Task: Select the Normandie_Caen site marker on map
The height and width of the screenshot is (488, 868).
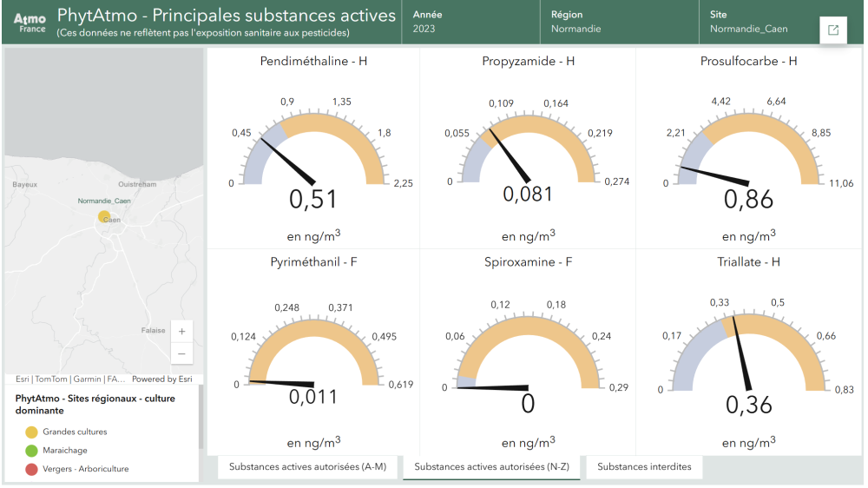Action: pos(103,216)
